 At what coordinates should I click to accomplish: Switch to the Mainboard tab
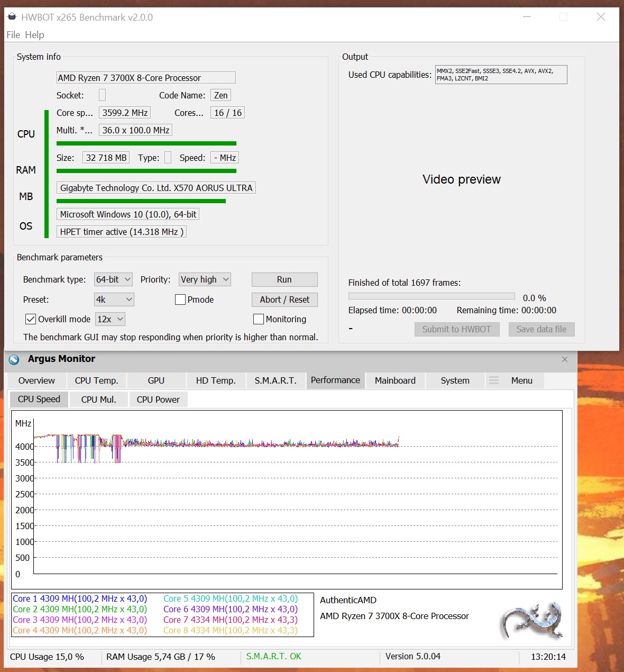[395, 380]
